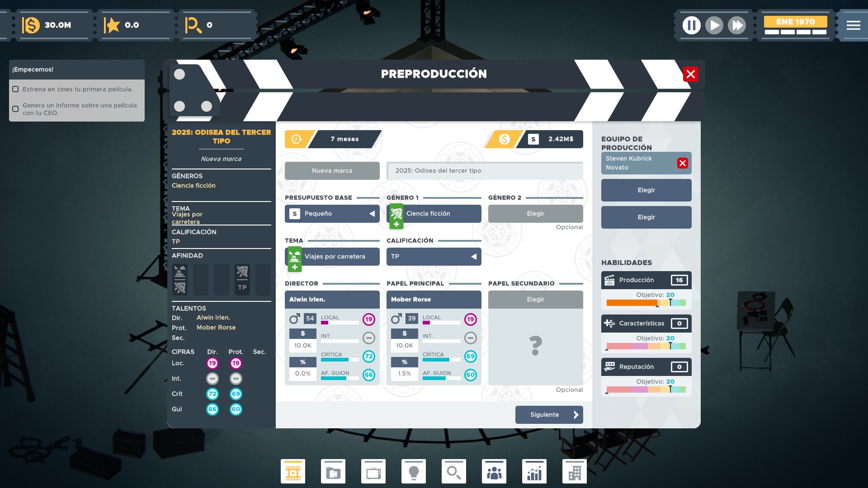Open Género 1 Ciencia ficción selector
Screen dimensions: 868x488
[434, 214]
